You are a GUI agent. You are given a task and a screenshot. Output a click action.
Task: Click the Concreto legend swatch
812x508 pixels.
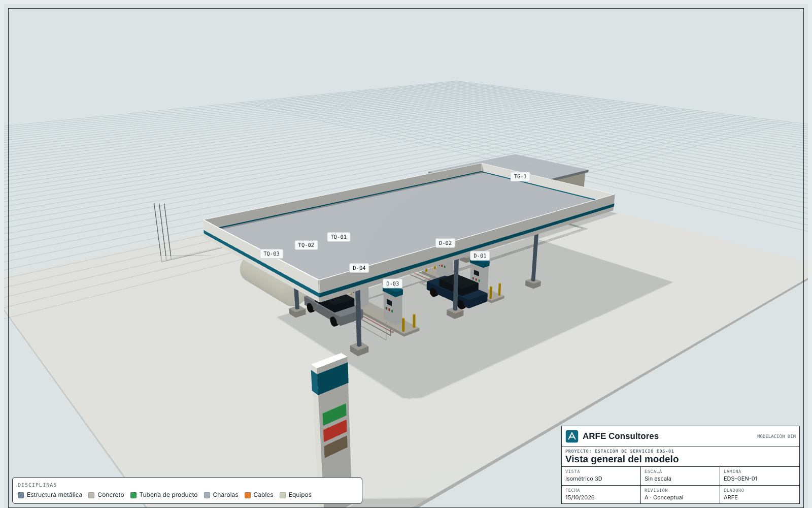[x=91, y=495]
